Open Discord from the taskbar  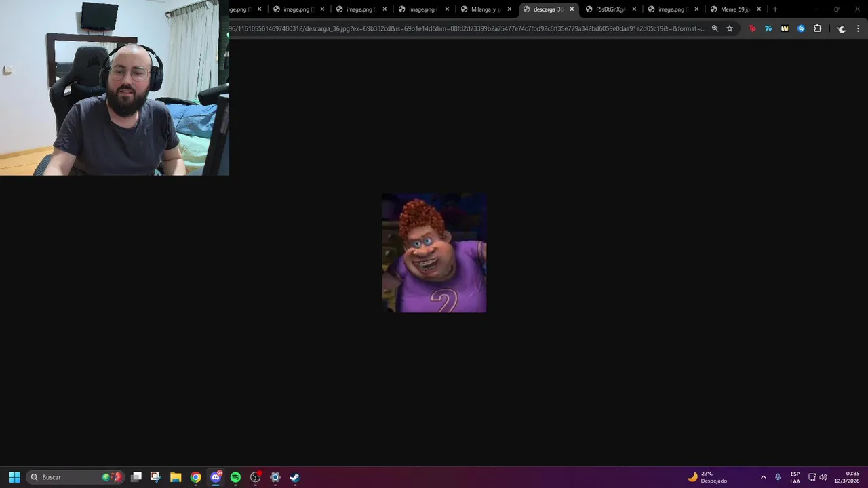point(216,477)
